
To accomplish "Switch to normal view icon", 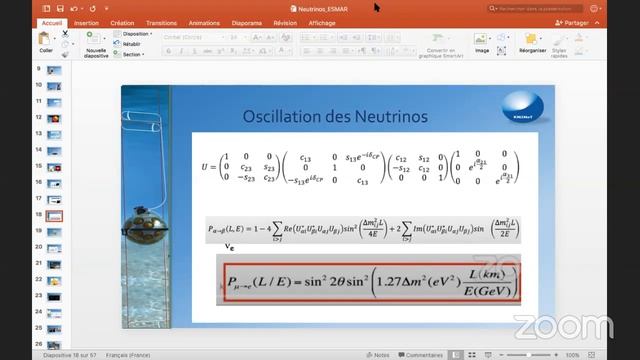I will coord(456,355).
